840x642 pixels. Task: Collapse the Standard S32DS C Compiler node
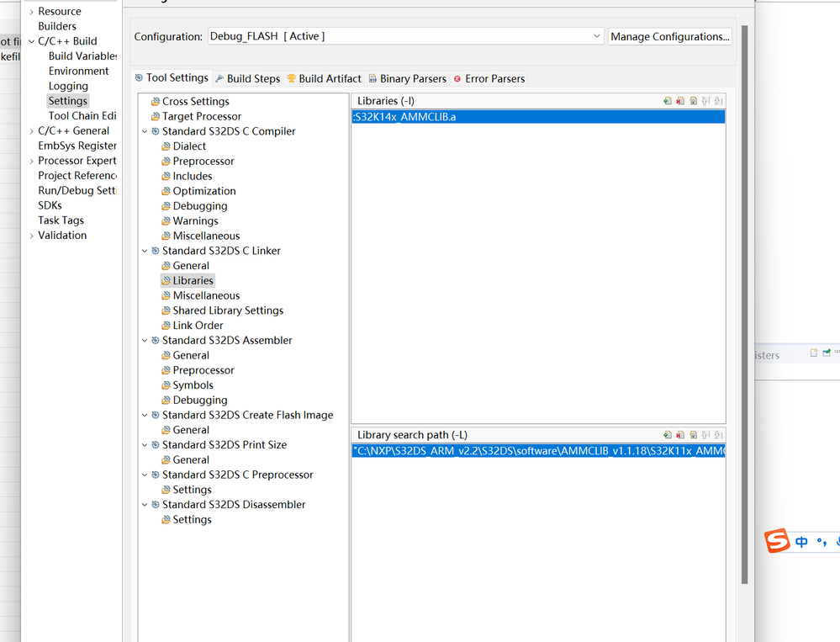point(144,131)
